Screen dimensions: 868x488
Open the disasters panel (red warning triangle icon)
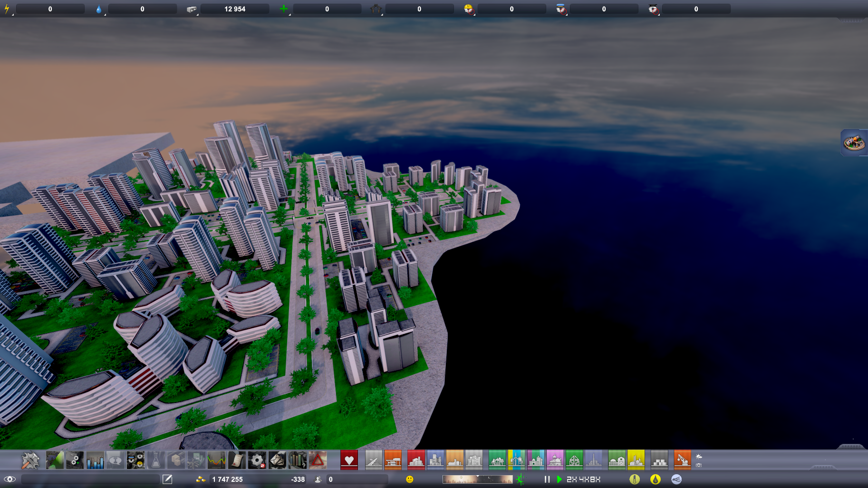click(x=317, y=460)
